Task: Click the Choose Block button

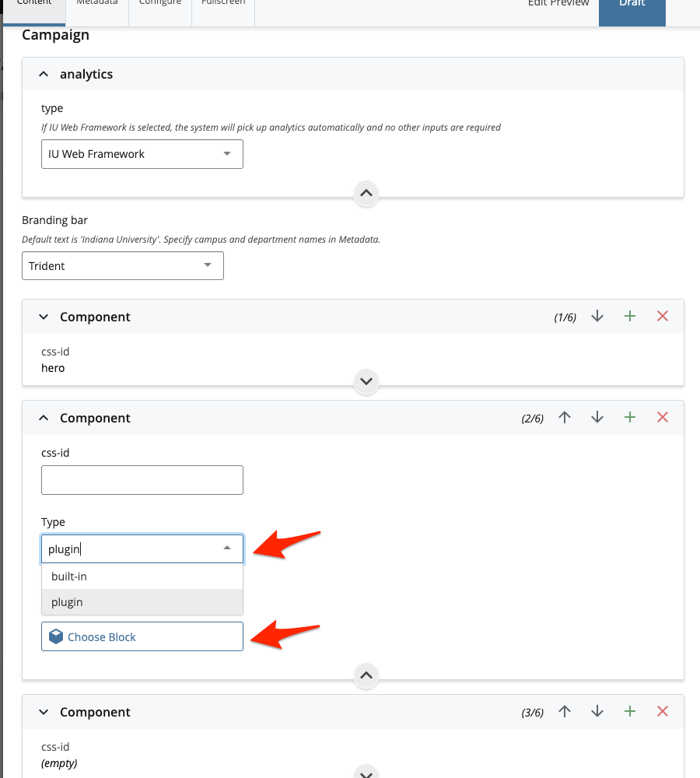Action: [x=142, y=636]
